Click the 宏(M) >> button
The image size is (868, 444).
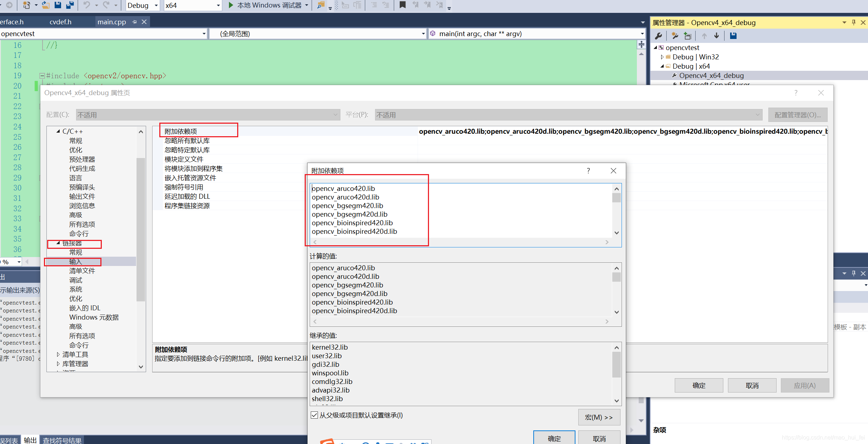pyautogui.click(x=599, y=417)
